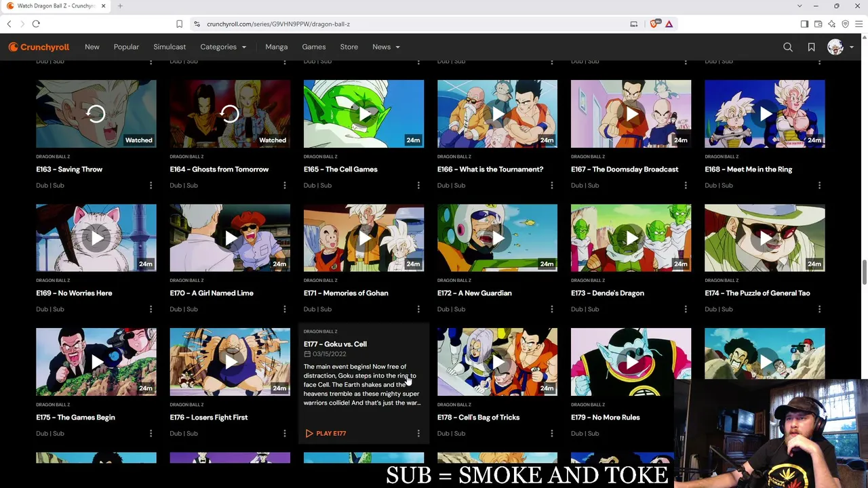Image resolution: width=868 pixels, height=488 pixels.
Task: Open the Brave Rewards triangle icon
Action: point(669,24)
